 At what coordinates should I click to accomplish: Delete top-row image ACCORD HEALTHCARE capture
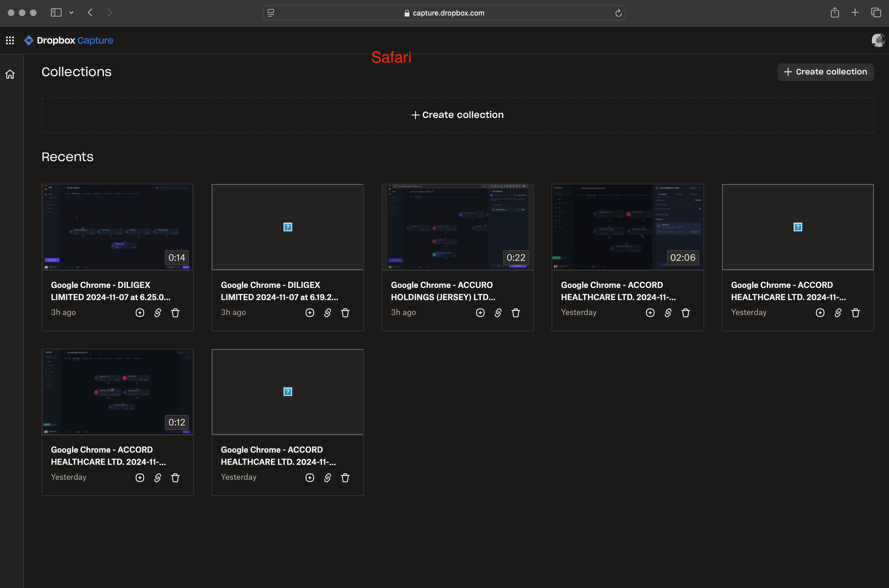(856, 313)
